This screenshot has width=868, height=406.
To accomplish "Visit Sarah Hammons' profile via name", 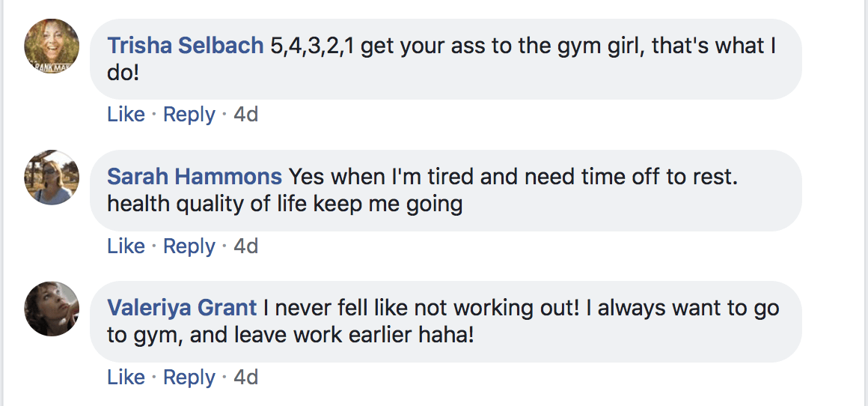I will pyautogui.click(x=195, y=178).
